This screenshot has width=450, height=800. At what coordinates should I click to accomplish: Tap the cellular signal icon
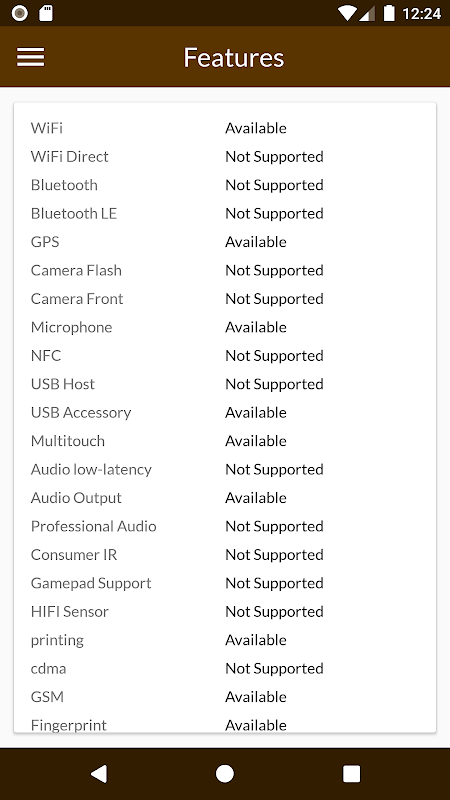click(367, 13)
